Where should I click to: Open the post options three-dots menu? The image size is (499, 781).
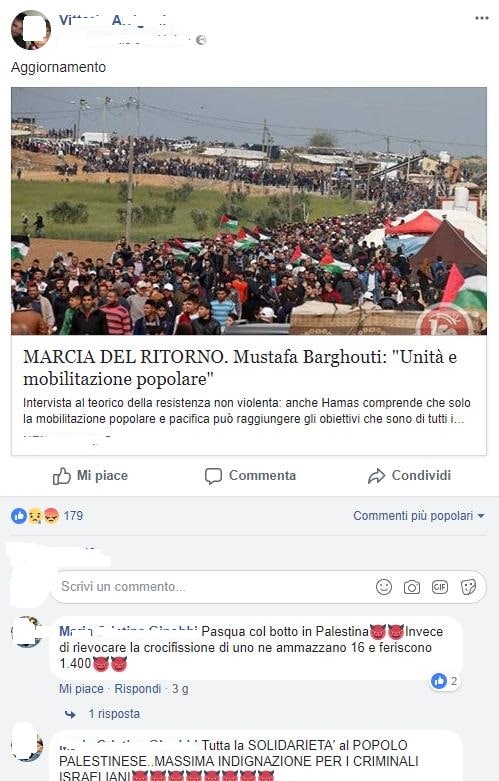(x=482, y=18)
